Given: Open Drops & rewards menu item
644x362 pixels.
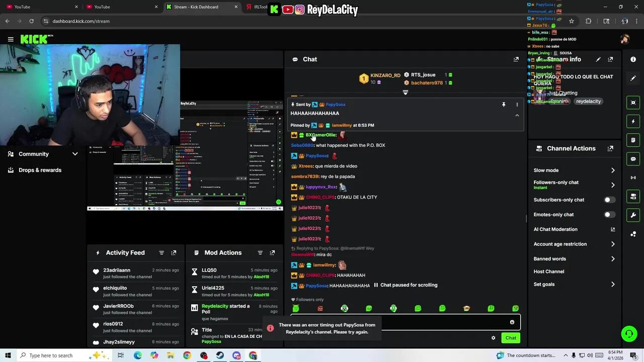Looking at the screenshot, I should (40, 170).
